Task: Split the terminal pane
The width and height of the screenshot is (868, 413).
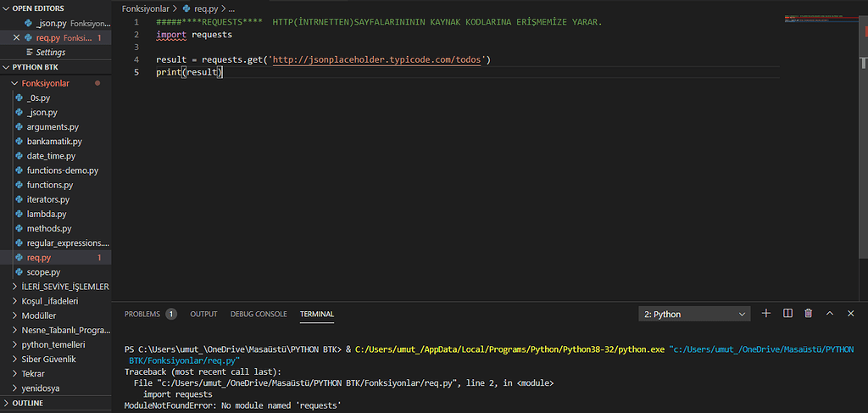Action: (x=787, y=314)
